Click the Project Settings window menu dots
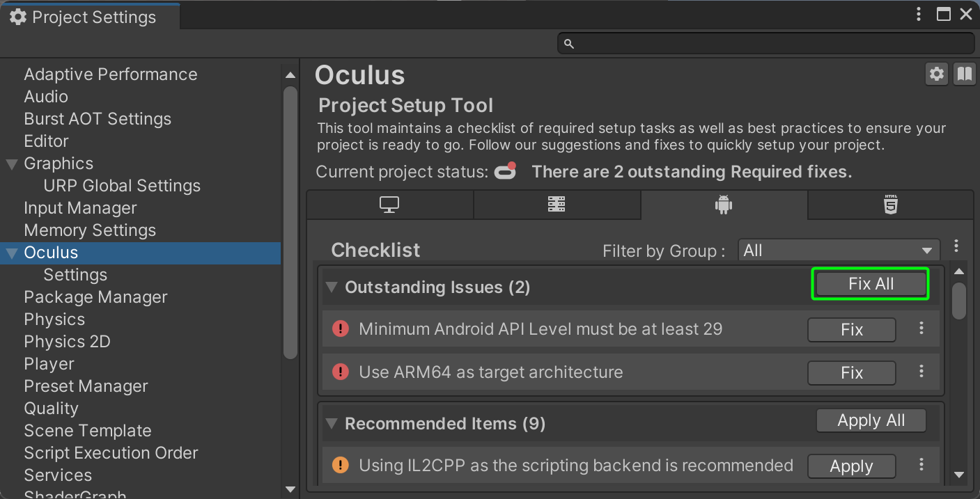This screenshot has height=499, width=980. [x=919, y=14]
